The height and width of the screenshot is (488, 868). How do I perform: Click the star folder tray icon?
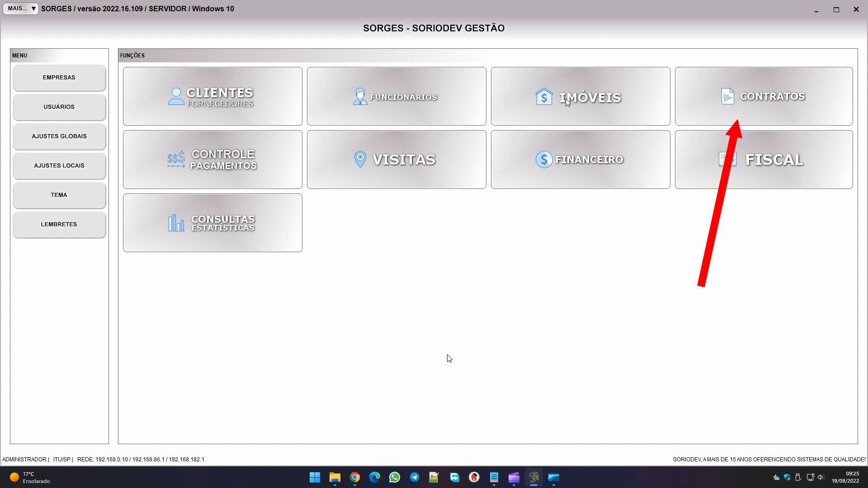click(776, 477)
